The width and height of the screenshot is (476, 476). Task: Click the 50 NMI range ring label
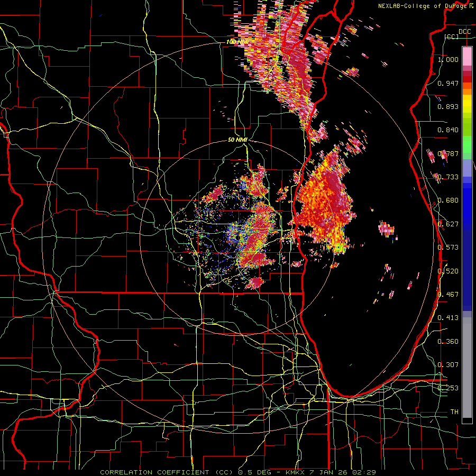pyautogui.click(x=237, y=140)
